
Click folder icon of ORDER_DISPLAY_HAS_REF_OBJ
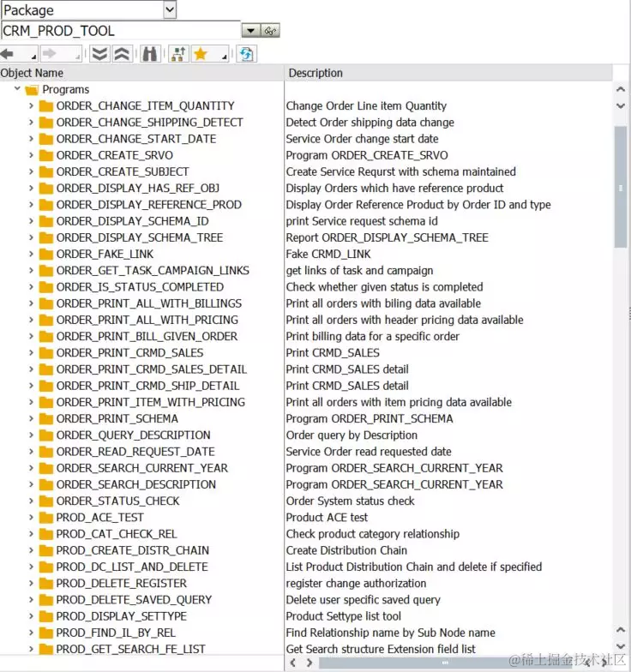[46, 189]
